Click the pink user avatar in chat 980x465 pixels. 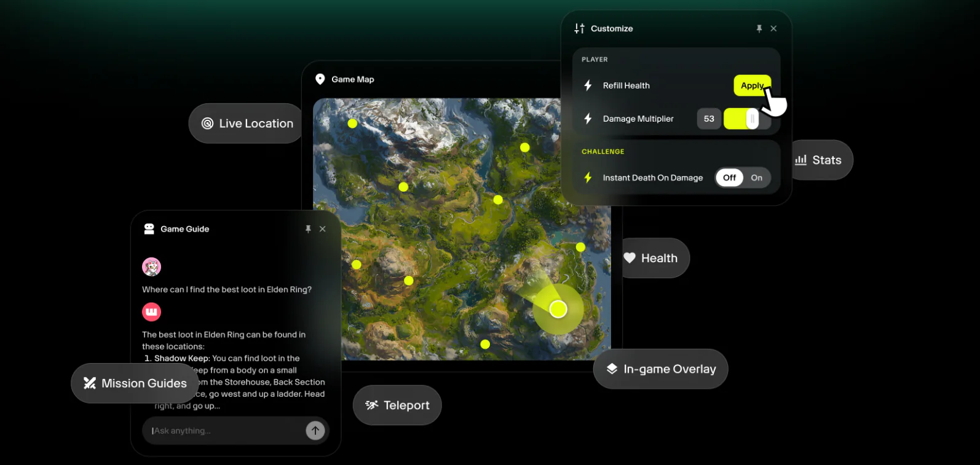point(151,267)
